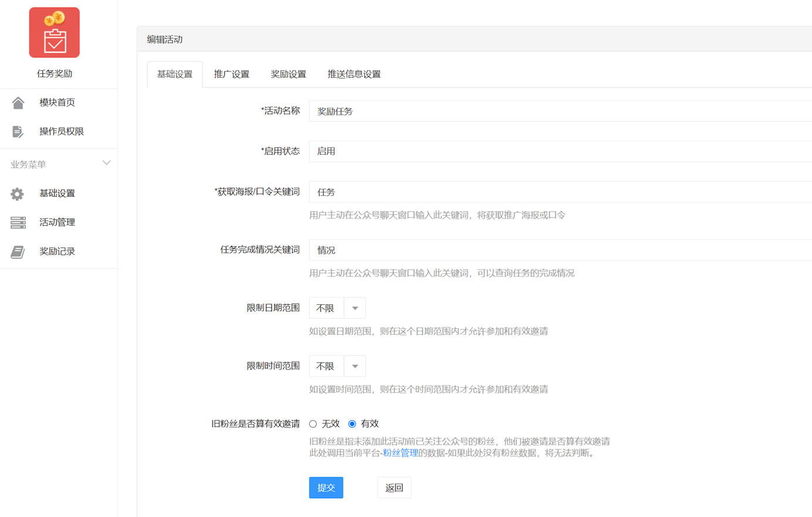Click the 不限 box for 限制时间范围
This screenshot has width=812, height=517.
pyautogui.click(x=326, y=366)
